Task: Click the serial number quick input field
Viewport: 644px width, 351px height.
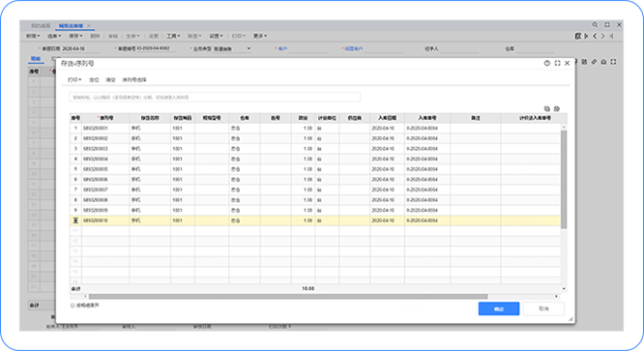Action: pos(215,98)
